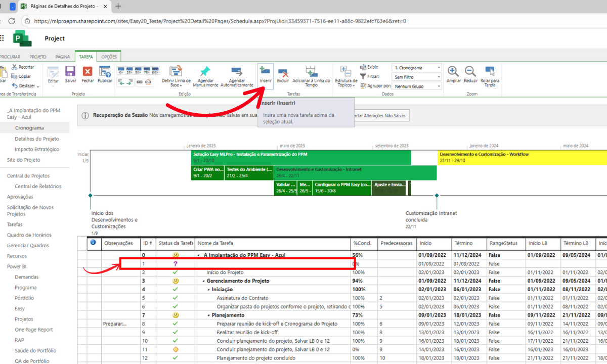
Task: Open Agrupar por dropdown showing Nenhum Grupo
Action: click(417, 86)
